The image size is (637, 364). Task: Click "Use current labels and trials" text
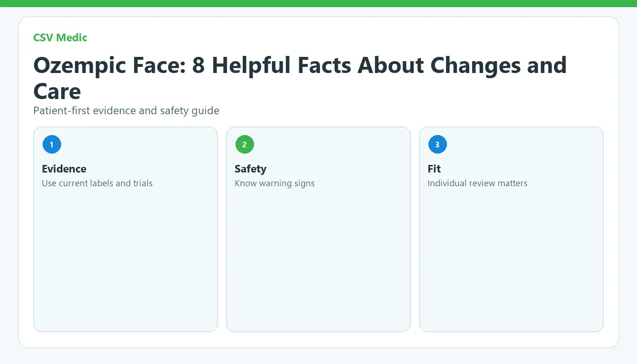click(x=97, y=183)
